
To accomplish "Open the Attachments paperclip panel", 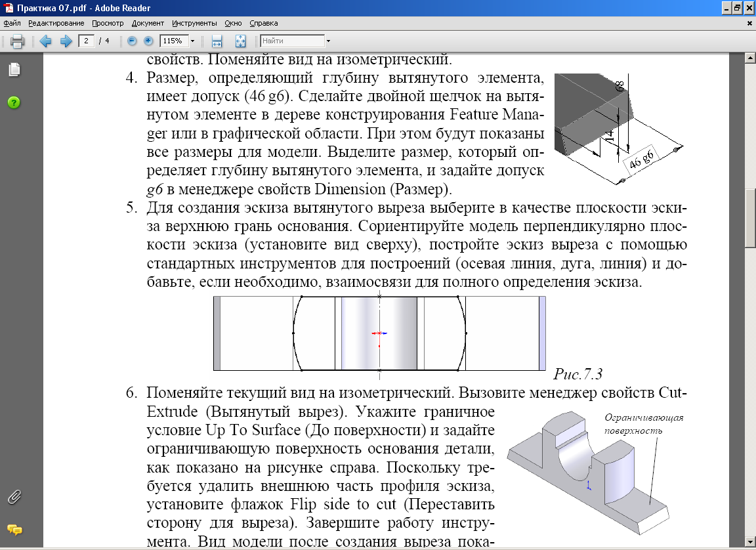I will pyautogui.click(x=14, y=497).
